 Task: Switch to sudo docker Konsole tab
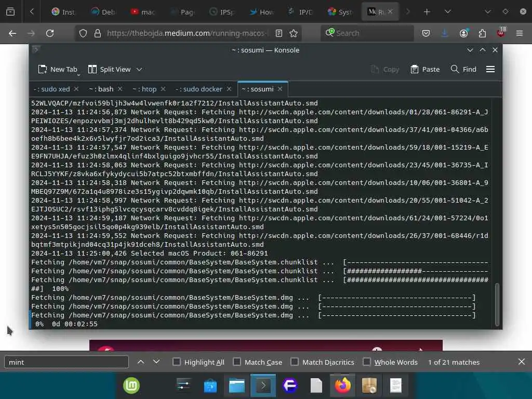[199, 89]
